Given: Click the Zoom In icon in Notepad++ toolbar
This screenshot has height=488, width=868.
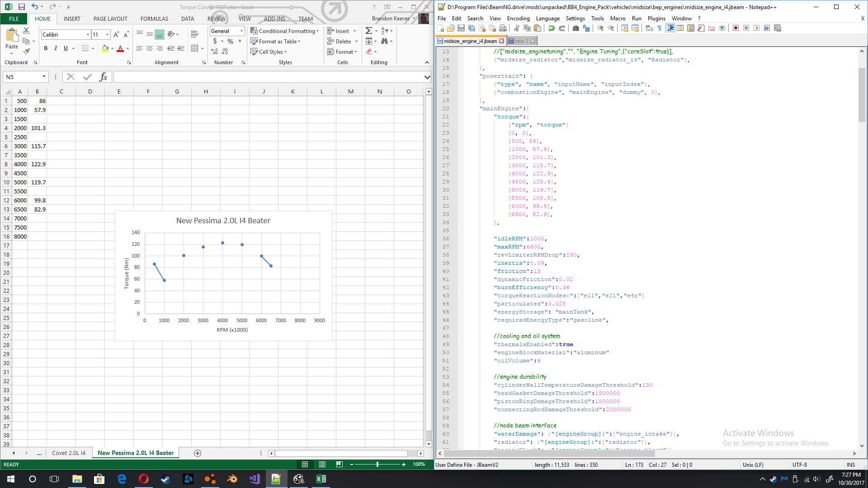Looking at the screenshot, I should tap(600, 28).
